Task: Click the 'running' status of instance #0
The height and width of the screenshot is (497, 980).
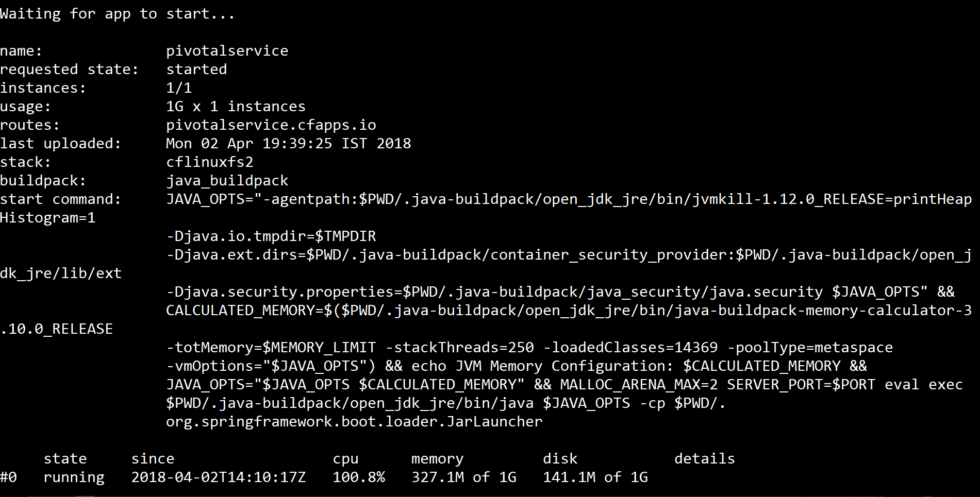Action: pyautogui.click(x=74, y=477)
